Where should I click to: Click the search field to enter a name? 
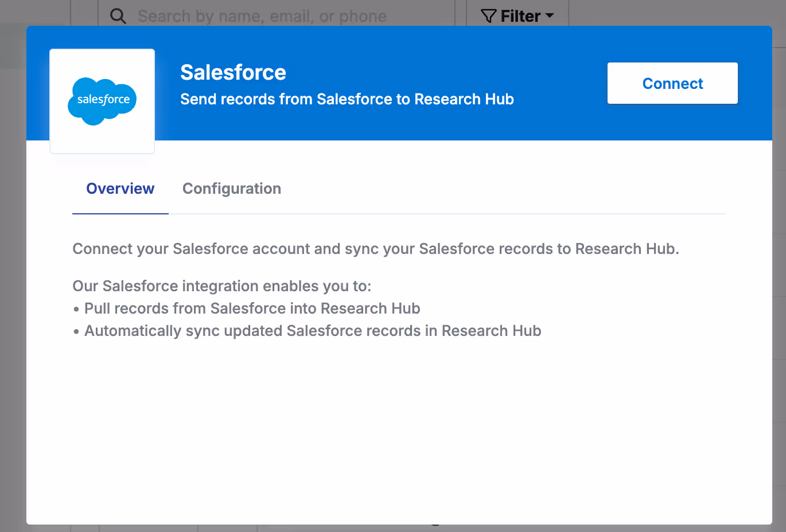[262, 15]
